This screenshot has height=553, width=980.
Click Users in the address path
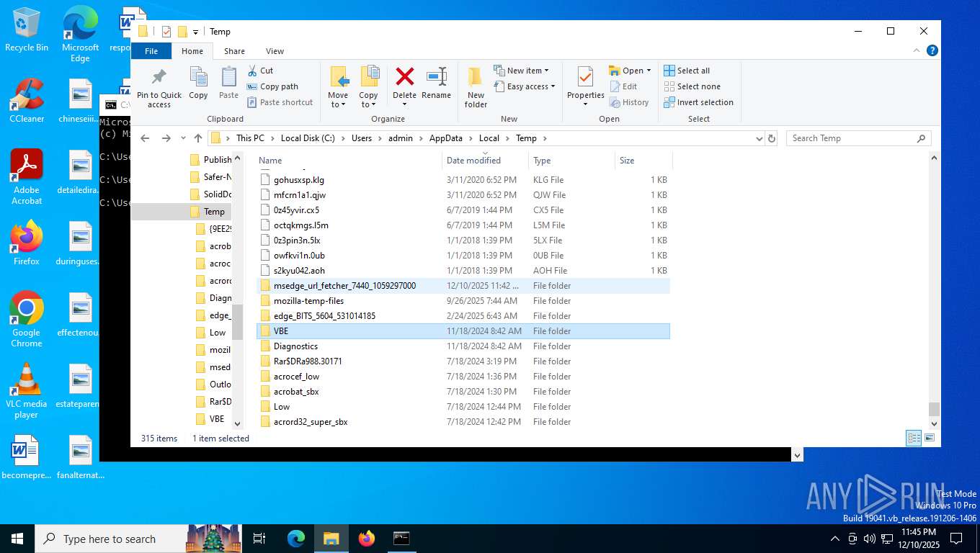coord(362,138)
